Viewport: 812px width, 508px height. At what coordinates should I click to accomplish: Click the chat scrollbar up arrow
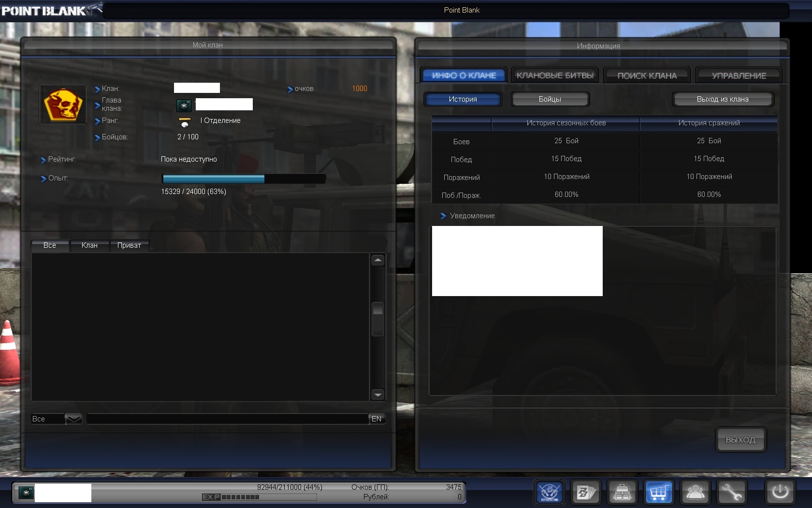(x=378, y=260)
